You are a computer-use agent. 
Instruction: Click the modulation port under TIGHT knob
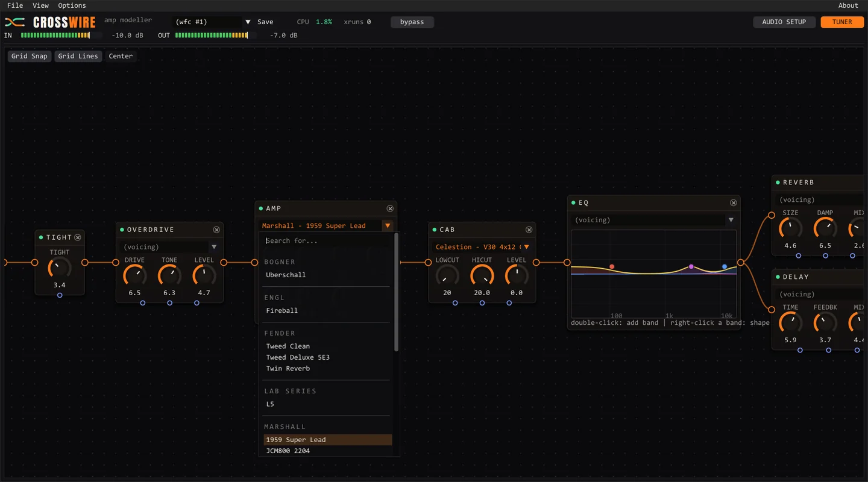pyautogui.click(x=60, y=295)
